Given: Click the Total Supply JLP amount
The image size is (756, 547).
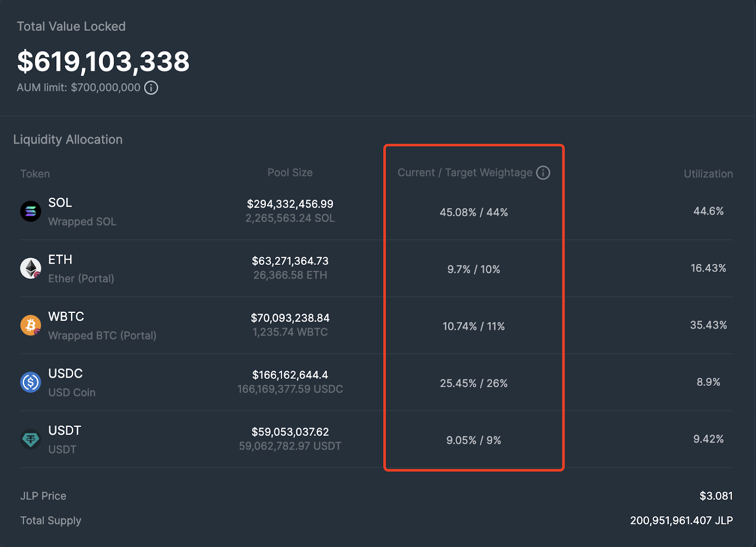Looking at the screenshot, I should pos(681,521).
